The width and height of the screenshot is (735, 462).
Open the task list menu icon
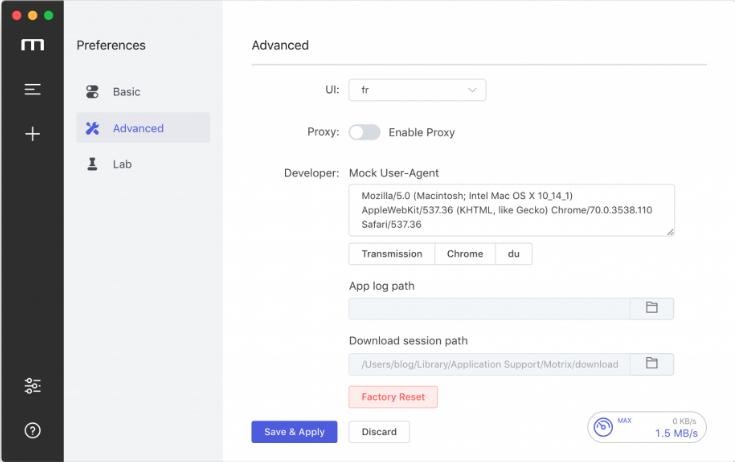coord(32,90)
